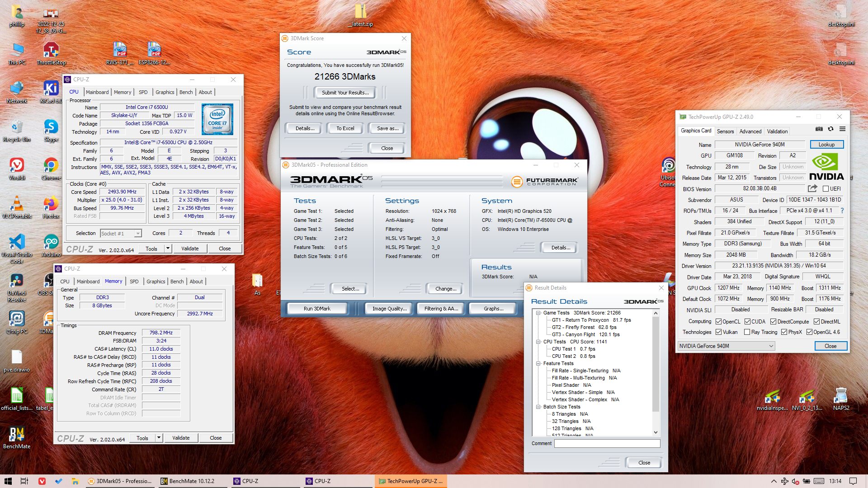This screenshot has width=868, height=488.
Task: Toggle the UEFI checkbox in GPU-Z
Action: pyautogui.click(x=826, y=188)
